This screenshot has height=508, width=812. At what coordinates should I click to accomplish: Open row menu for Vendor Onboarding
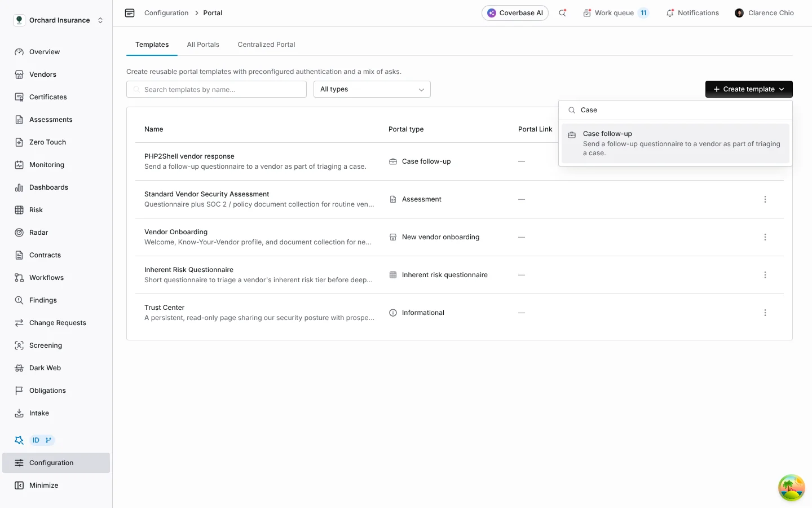(x=765, y=237)
